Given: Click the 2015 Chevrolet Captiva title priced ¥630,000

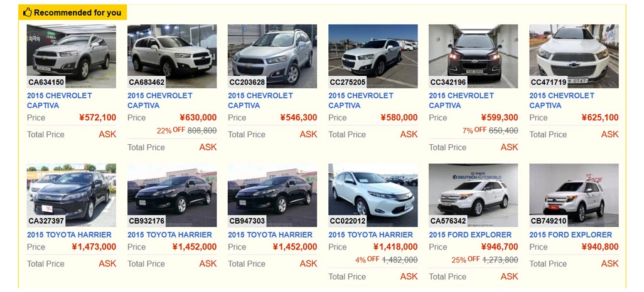Looking at the screenshot, I should tap(159, 100).
